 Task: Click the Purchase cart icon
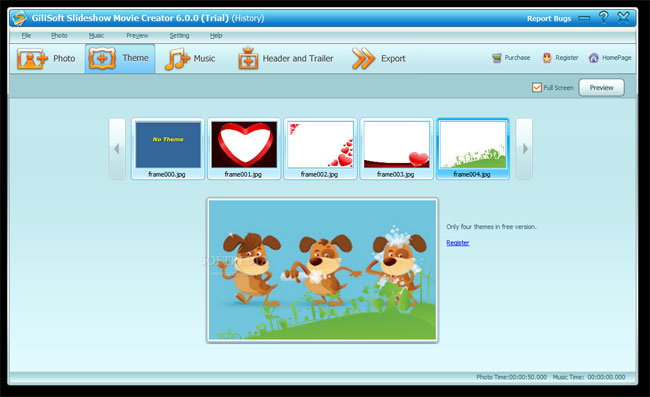point(496,58)
